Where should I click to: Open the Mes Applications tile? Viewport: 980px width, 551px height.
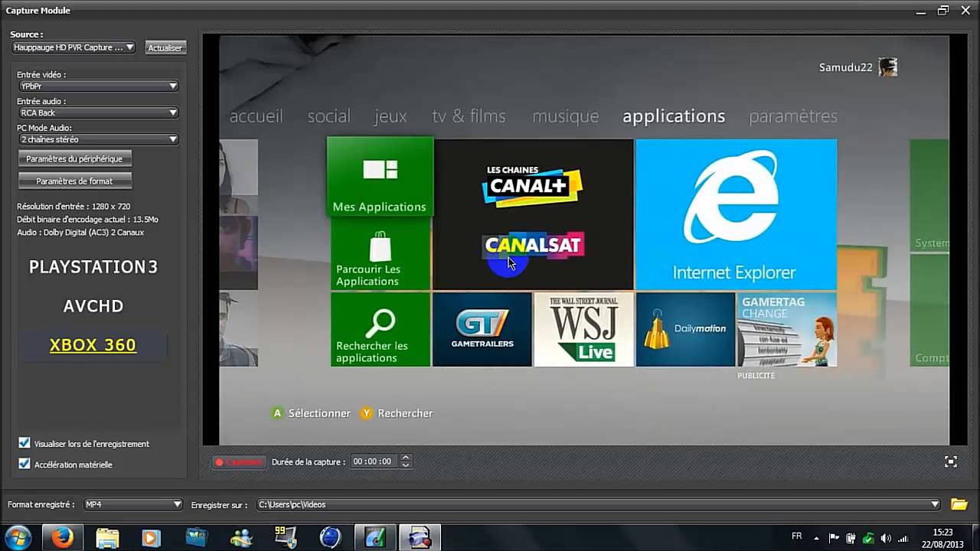(380, 177)
